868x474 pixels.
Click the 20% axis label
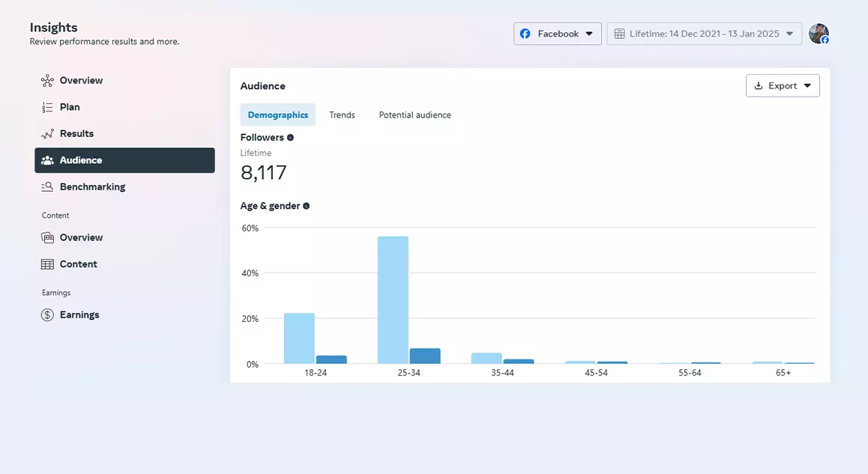[x=250, y=319]
